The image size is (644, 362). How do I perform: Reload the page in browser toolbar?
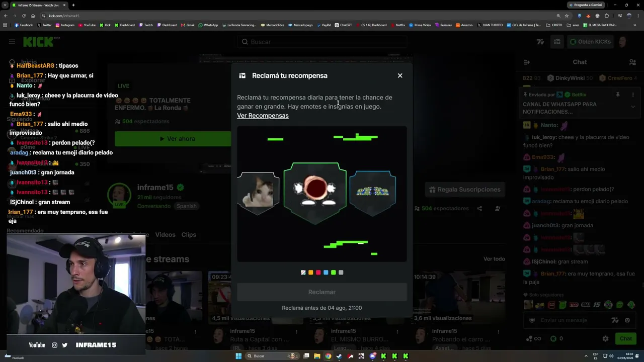pyautogui.click(x=24, y=16)
